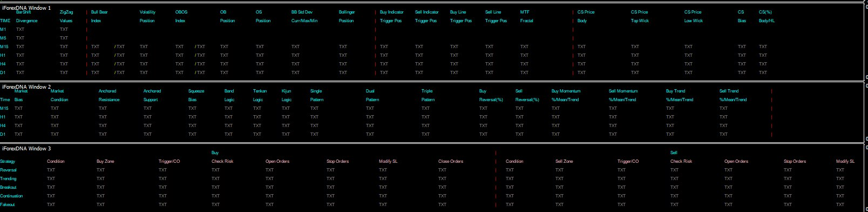Select the Anchored Resistance column header
868x212 pixels.
coord(109,95)
